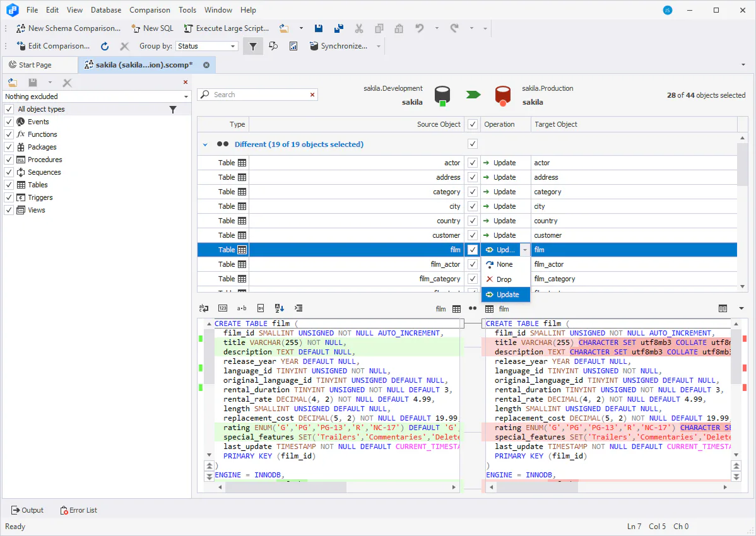The width and height of the screenshot is (756, 536).
Task: Open the Error List panel
Action: pos(79,510)
